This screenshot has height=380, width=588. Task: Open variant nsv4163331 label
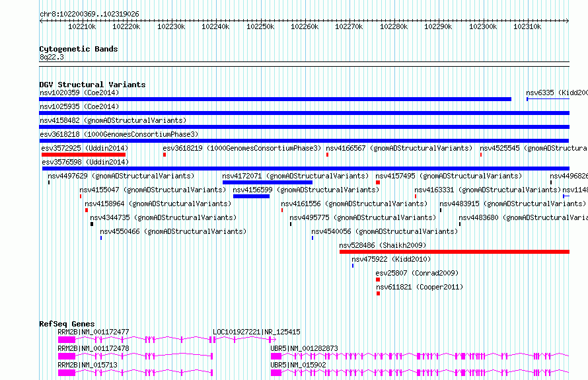click(x=488, y=190)
